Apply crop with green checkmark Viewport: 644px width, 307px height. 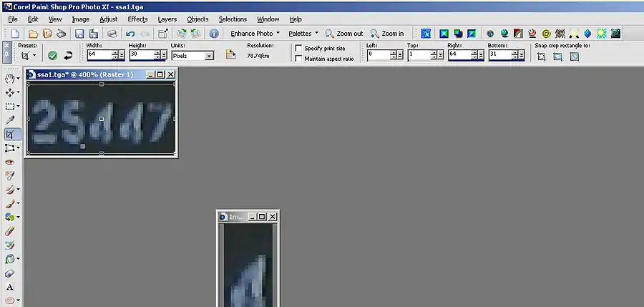pos(52,55)
